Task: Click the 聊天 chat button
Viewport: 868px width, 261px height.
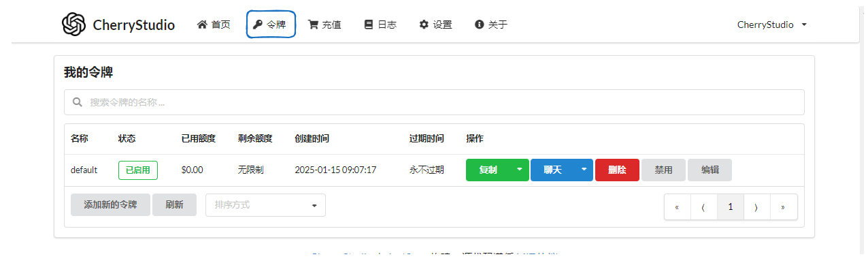Action: (552, 170)
